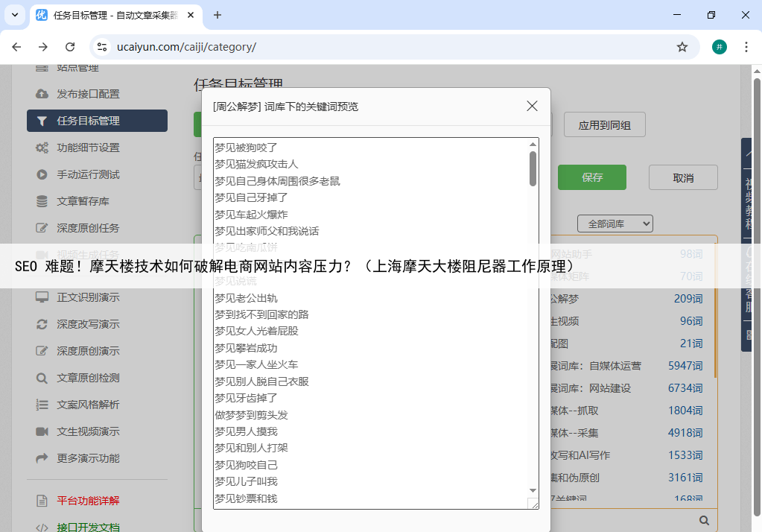The height and width of the screenshot is (532, 762).
Task: Click the magnifier icon beside 文章原创检测
Action: point(42,378)
